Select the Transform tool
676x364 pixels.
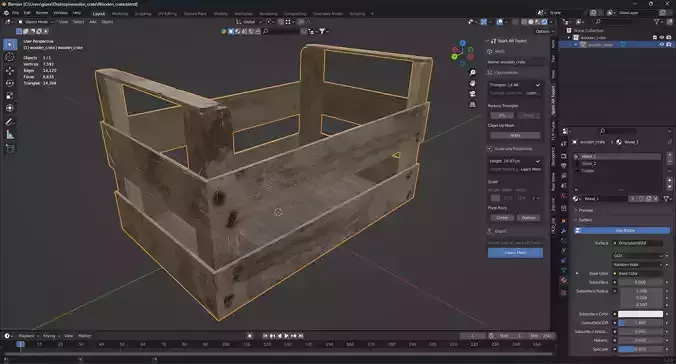coord(10,108)
